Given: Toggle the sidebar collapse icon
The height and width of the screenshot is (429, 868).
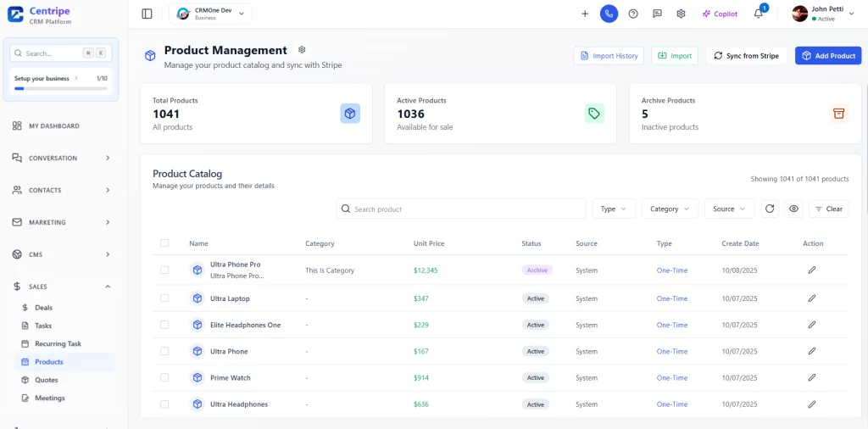Looking at the screenshot, I should (x=147, y=14).
